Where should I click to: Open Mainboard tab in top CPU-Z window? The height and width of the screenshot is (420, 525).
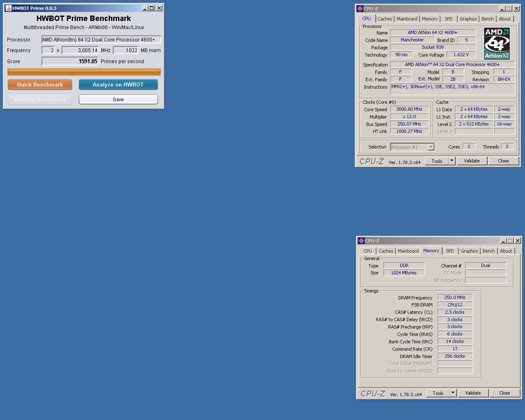407,19
